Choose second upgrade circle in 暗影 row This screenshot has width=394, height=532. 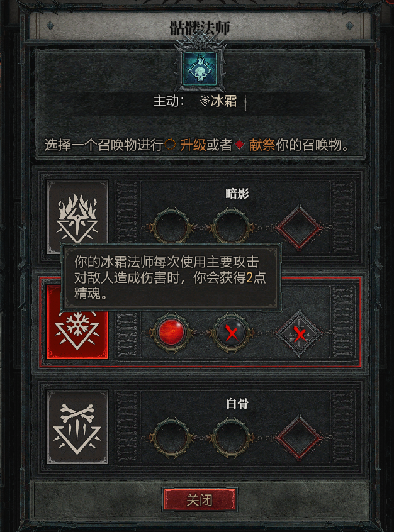pos(232,227)
